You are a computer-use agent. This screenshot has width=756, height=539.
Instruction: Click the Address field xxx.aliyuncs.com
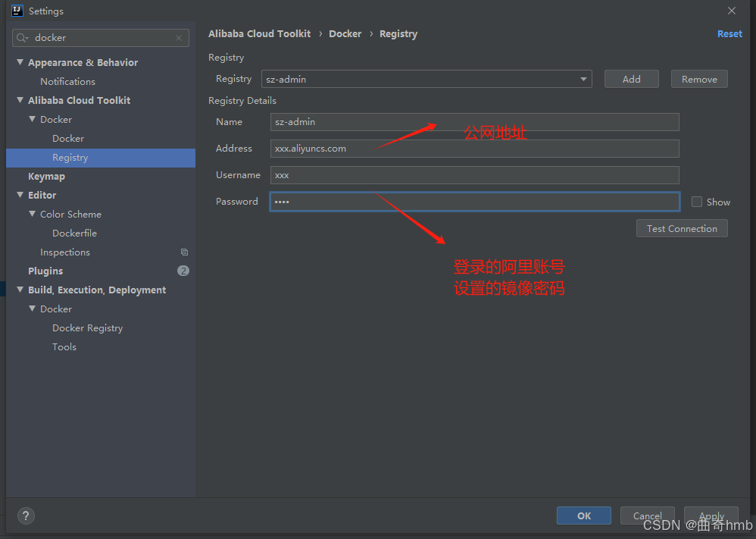click(x=474, y=149)
